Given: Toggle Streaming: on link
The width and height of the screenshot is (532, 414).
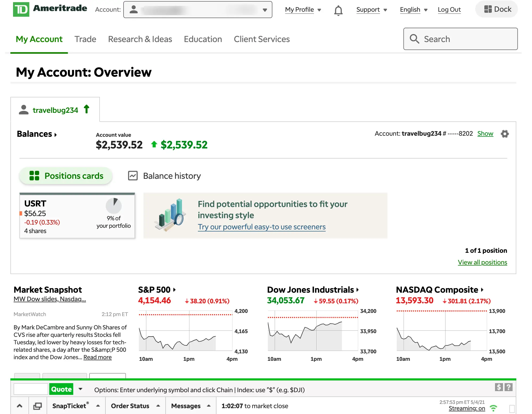Looking at the screenshot, I should point(467,408).
